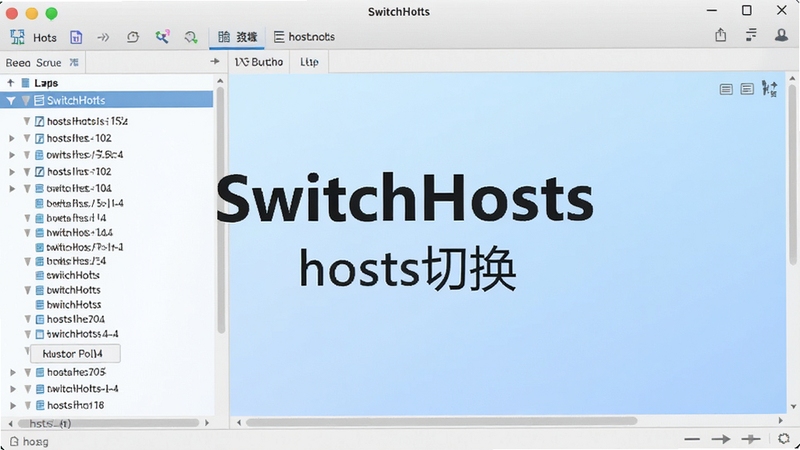Toggle the gray triangle of the boetaIhes-l14 row
The image size is (800, 450).
pyautogui.click(x=28, y=218)
